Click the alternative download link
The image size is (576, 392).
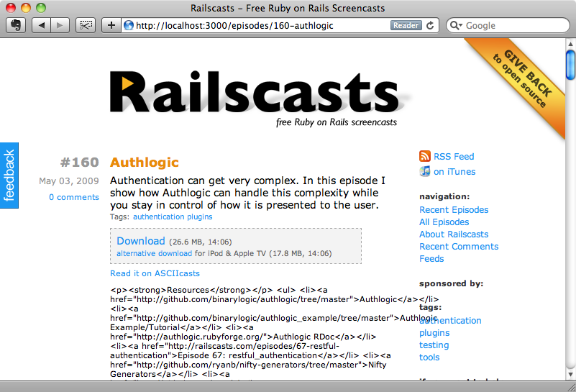coord(155,253)
